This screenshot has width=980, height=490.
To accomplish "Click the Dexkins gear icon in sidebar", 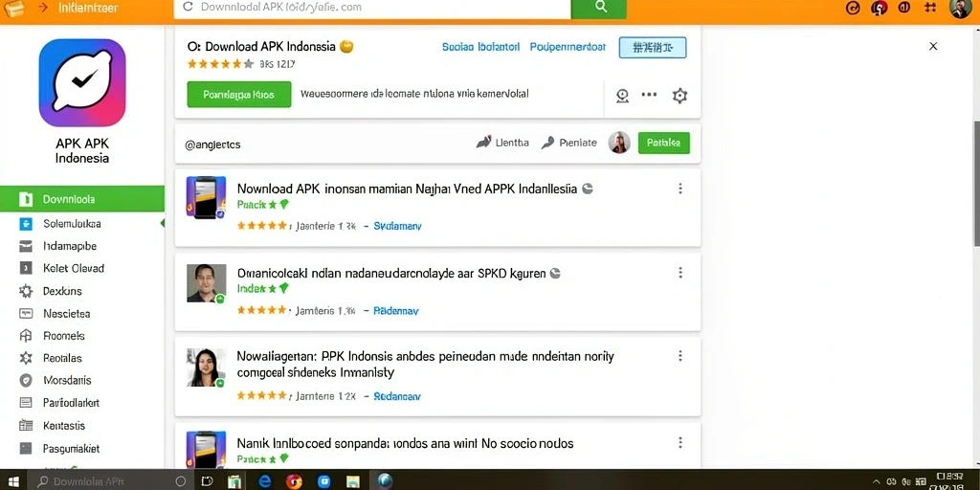I will pyautogui.click(x=26, y=291).
